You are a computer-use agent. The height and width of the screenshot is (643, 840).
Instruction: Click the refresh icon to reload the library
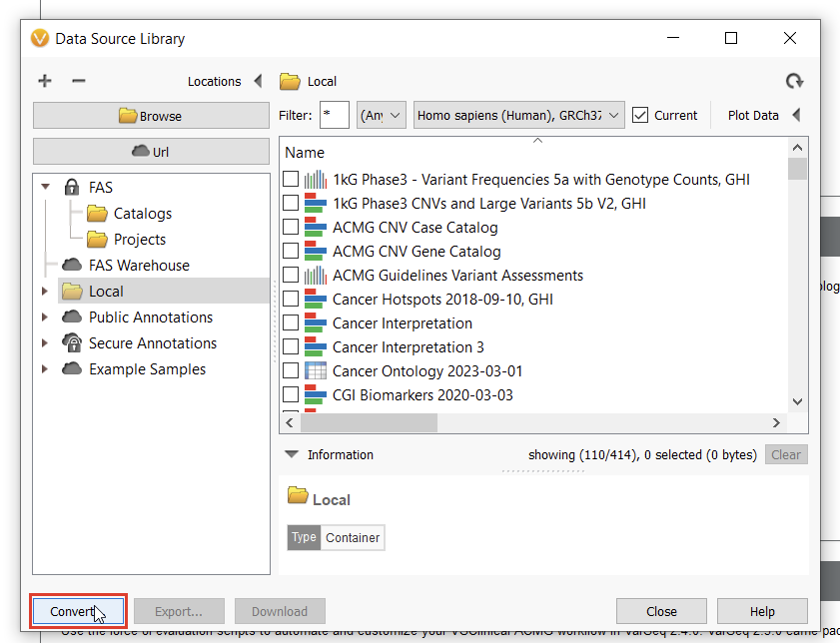point(794,81)
